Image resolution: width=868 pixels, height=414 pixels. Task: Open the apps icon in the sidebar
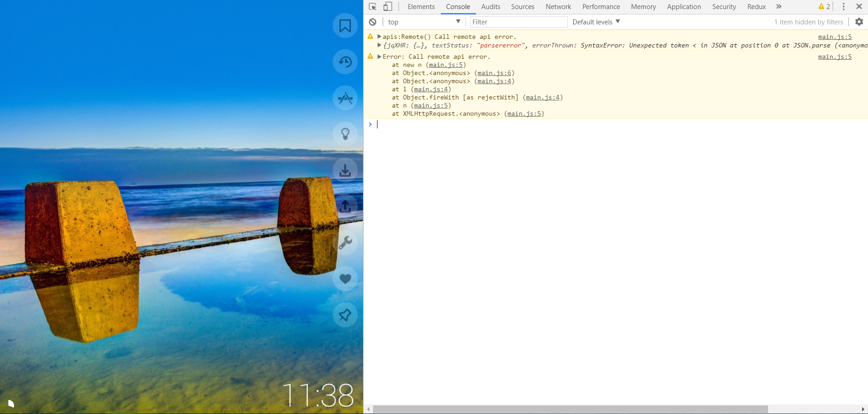[x=345, y=98]
